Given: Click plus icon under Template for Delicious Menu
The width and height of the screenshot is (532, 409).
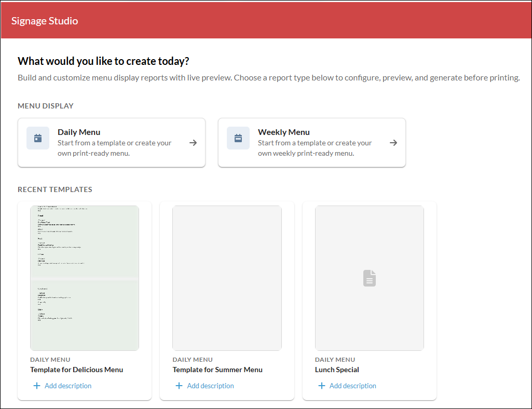Looking at the screenshot, I should point(37,386).
